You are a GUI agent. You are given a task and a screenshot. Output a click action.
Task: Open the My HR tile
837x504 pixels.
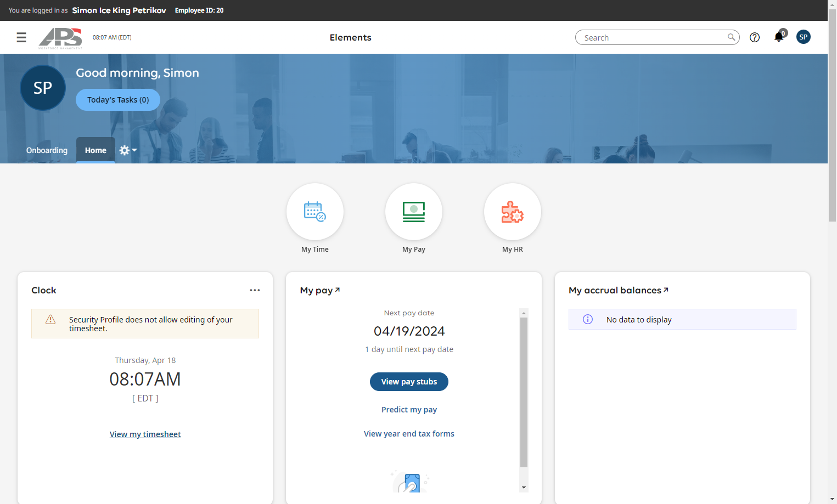[x=513, y=212]
